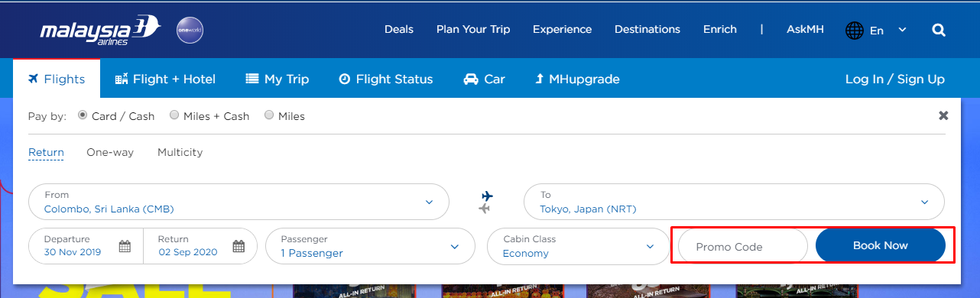Switch to the Flight + Hotel tab
980x298 pixels.
click(x=165, y=79)
